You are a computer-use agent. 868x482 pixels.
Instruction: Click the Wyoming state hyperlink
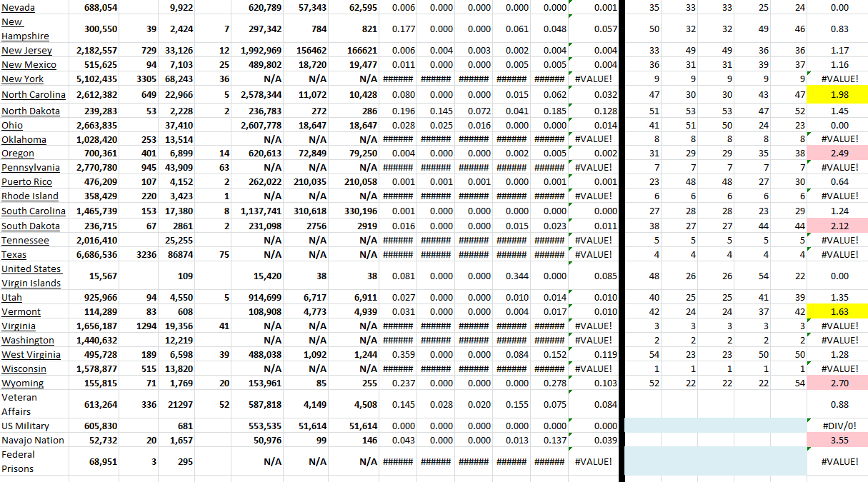pos(24,383)
